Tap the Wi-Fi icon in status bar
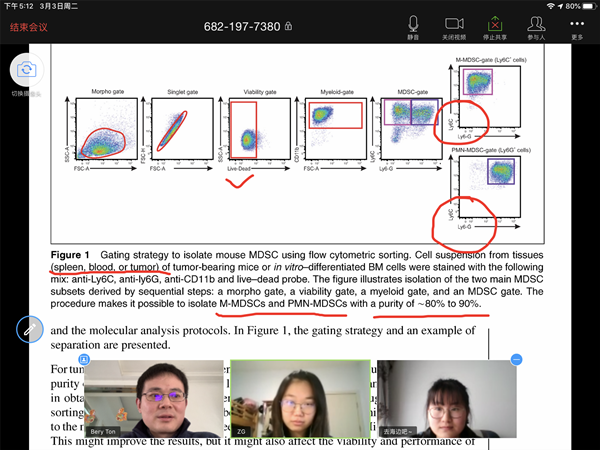Viewport: 600px width, 450px height. pos(548,6)
